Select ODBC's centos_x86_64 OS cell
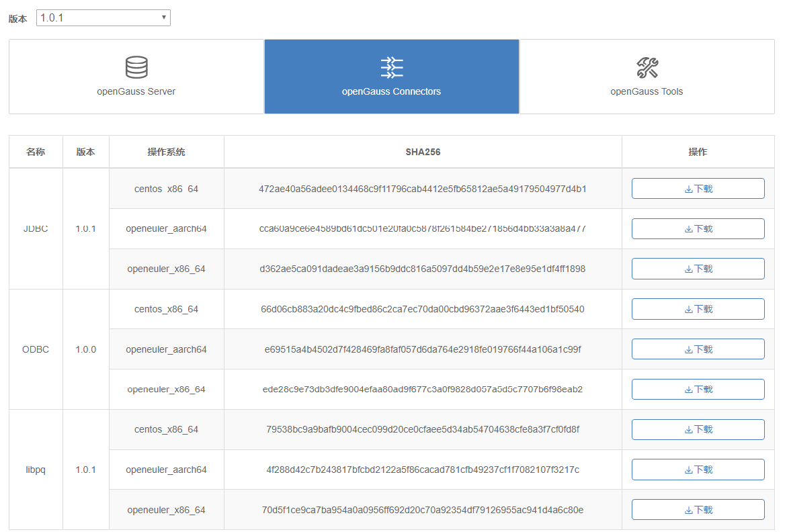Viewport: 789px width, 532px height. click(167, 309)
